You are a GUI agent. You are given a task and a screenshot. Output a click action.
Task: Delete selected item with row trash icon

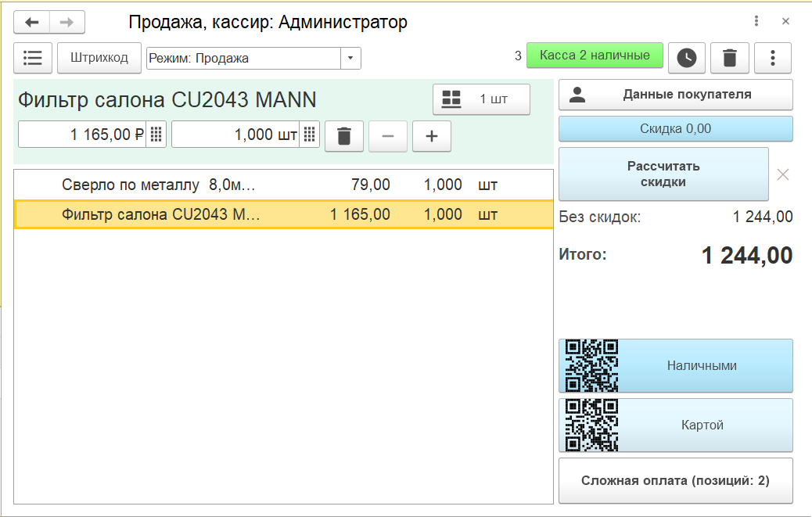tap(344, 136)
